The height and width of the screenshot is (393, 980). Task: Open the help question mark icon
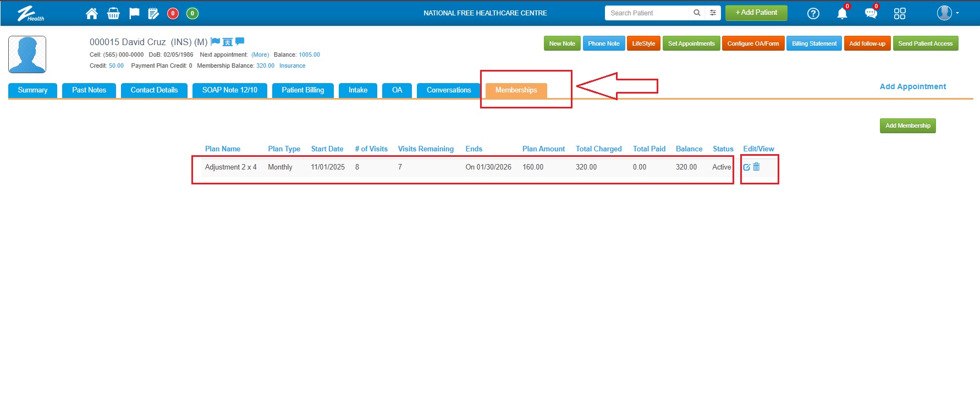coord(813,13)
